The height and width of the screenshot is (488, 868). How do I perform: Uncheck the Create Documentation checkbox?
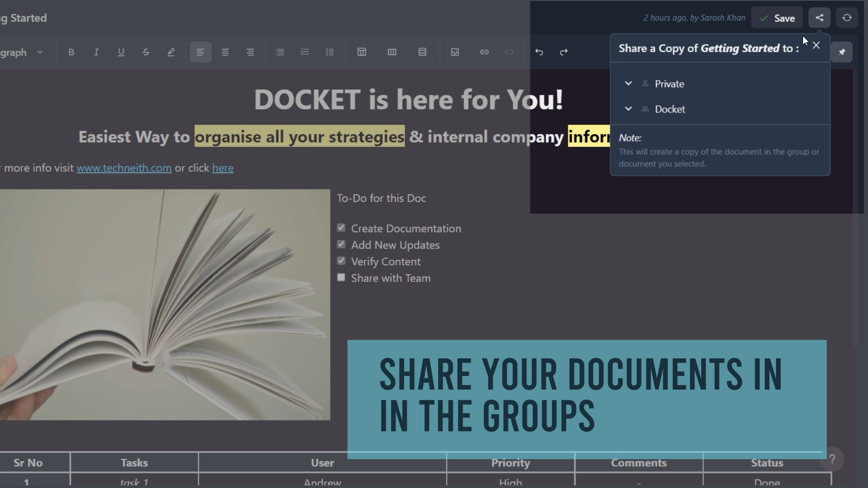(x=341, y=228)
